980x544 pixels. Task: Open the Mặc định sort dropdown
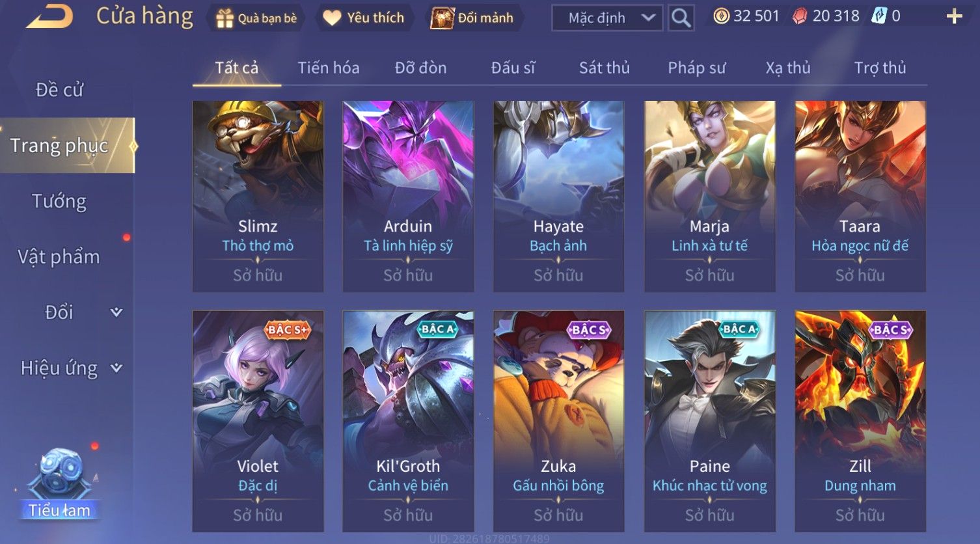[607, 18]
